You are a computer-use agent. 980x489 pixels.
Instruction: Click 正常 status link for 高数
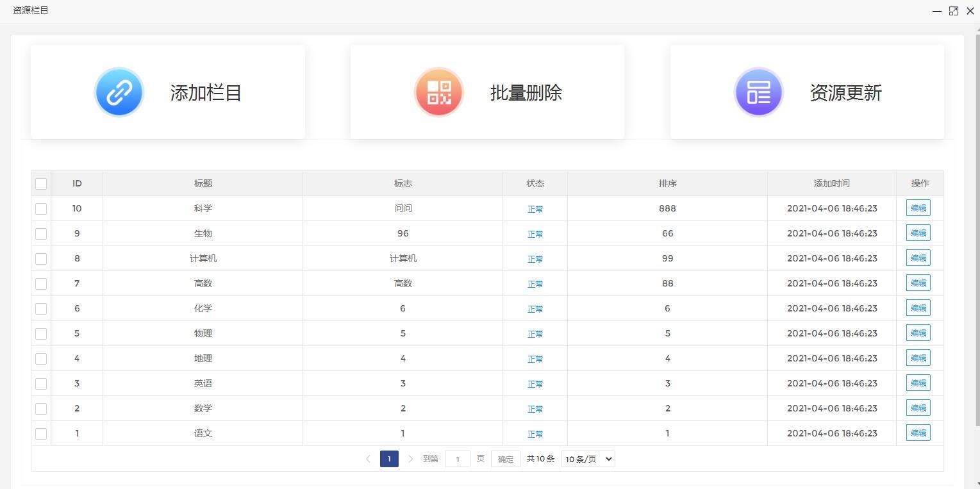click(535, 284)
